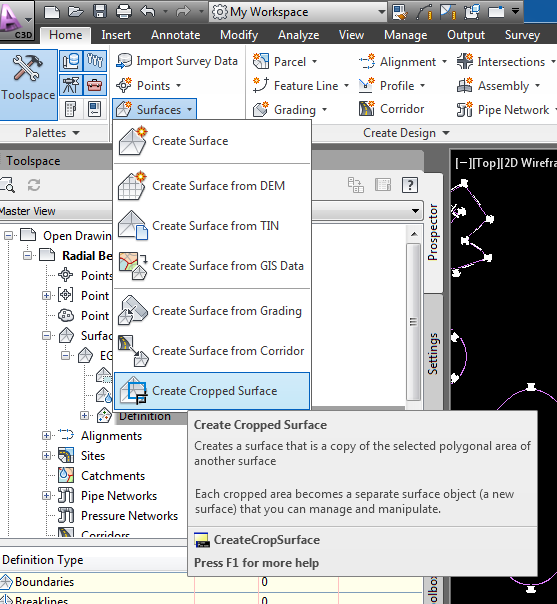Select Create Surface from Grading
This screenshot has height=604, width=557.
pyautogui.click(x=212, y=311)
